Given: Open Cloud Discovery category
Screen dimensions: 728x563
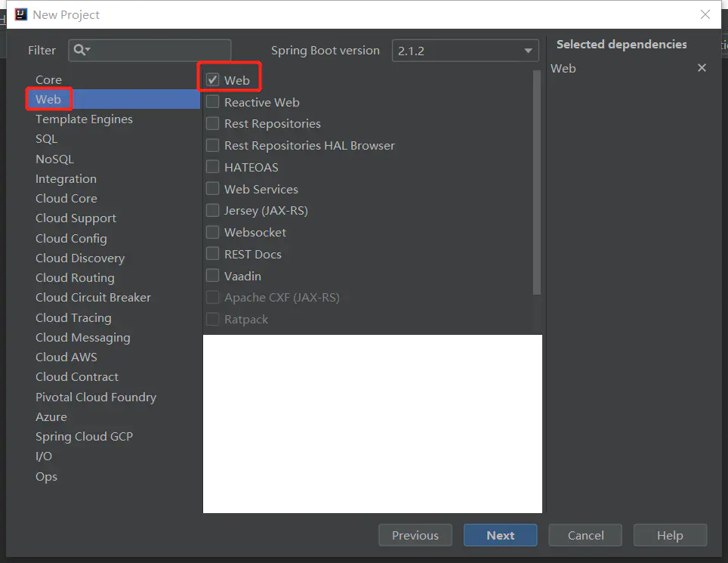Looking at the screenshot, I should (80, 258).
